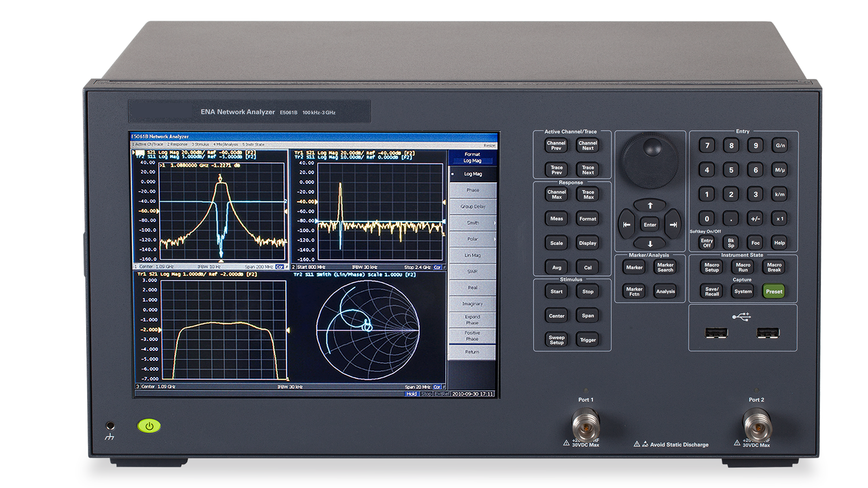Expand the Smith format submenu

point(473,223)
